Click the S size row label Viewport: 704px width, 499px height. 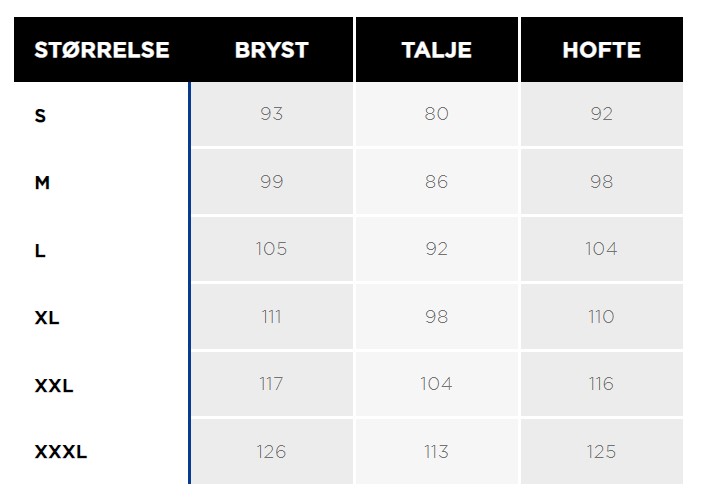pyautogui.click(x=40, y=116)
